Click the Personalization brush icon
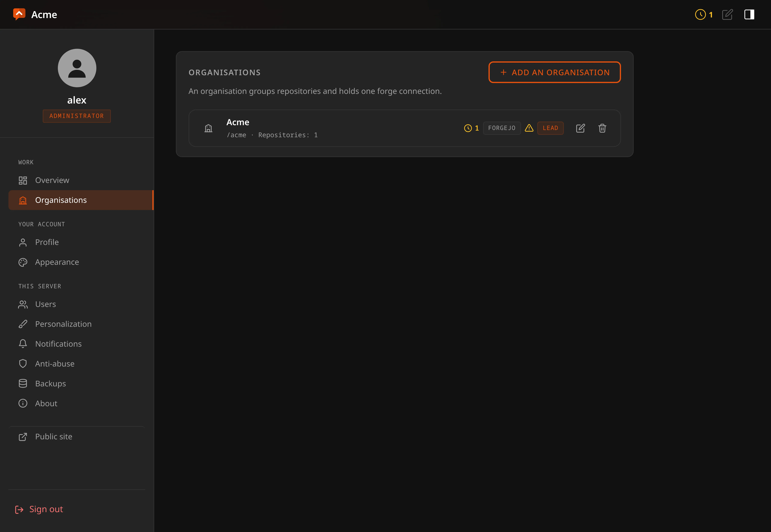Screen dimensions: 771x532 tap(23, 324)
